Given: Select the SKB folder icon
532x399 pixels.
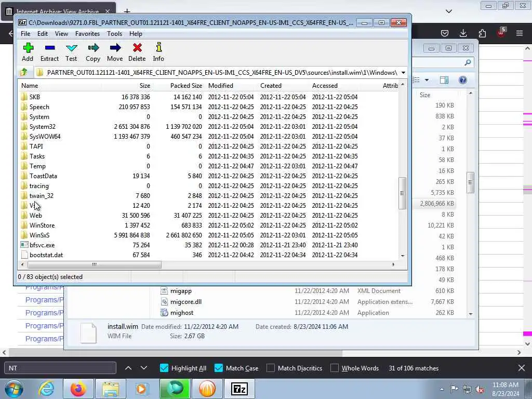Looking at the screenshot, I should [x=24, y=97].
